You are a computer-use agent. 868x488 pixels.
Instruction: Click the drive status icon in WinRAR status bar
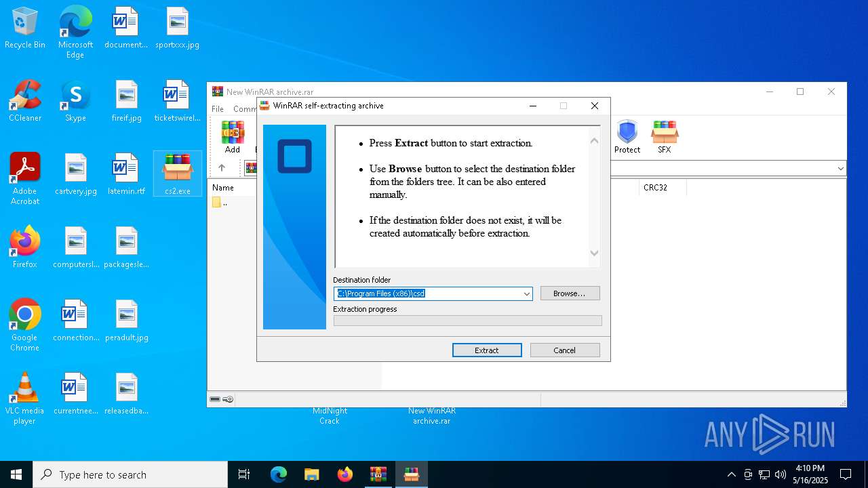click(x=215, y=399)
